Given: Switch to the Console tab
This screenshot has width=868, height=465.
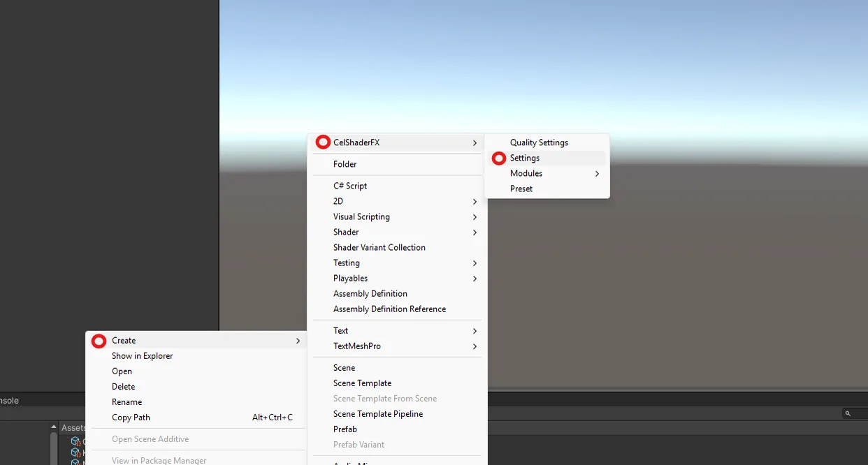Looking at the screenshot, I should click(x=10, y=400).
